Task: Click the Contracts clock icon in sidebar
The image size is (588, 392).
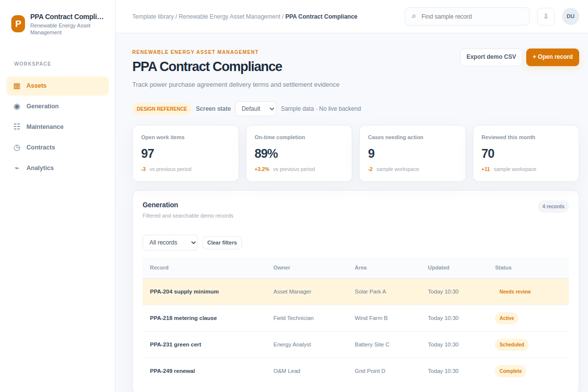Action: [x=17, y=147]
